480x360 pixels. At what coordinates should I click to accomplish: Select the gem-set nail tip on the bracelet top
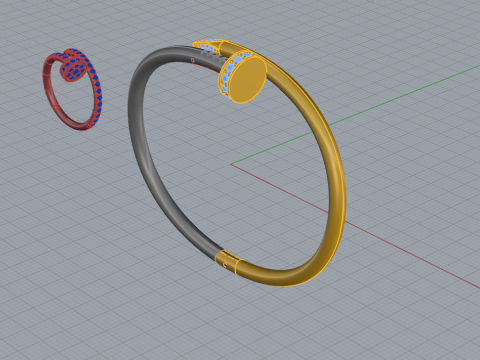[x=207, y=45]
